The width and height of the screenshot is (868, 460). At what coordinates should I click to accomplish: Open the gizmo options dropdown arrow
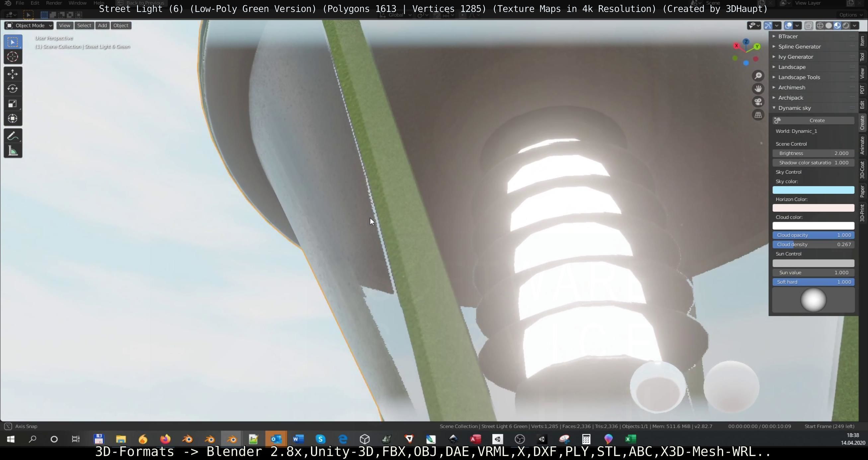click(777, 26)
